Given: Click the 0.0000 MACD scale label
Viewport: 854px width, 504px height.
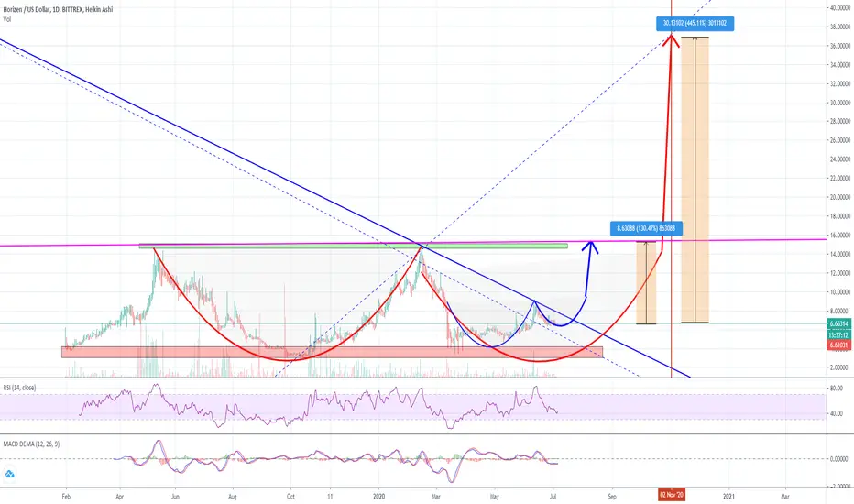Looking at the screenshot, I should point(838,459).
